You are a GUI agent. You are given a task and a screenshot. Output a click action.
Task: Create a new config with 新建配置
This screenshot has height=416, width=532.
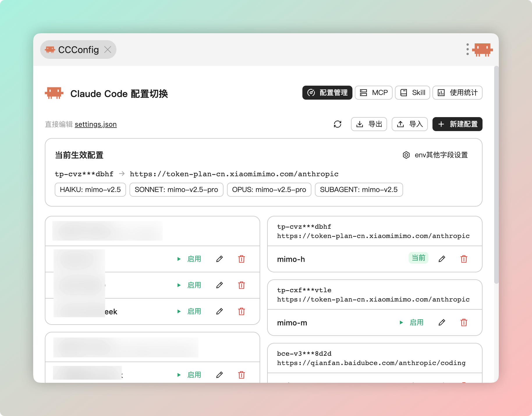click(457, 124)
